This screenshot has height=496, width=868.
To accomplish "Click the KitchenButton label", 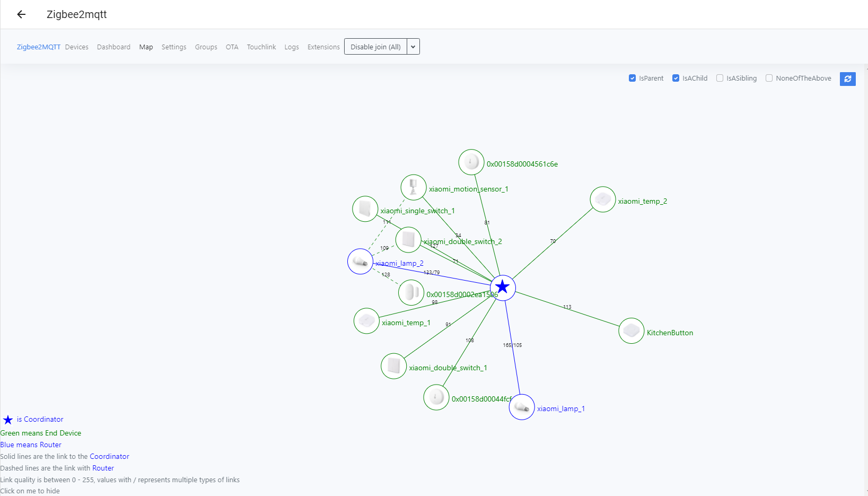I will pyautogui.click(x=670, y=333).
